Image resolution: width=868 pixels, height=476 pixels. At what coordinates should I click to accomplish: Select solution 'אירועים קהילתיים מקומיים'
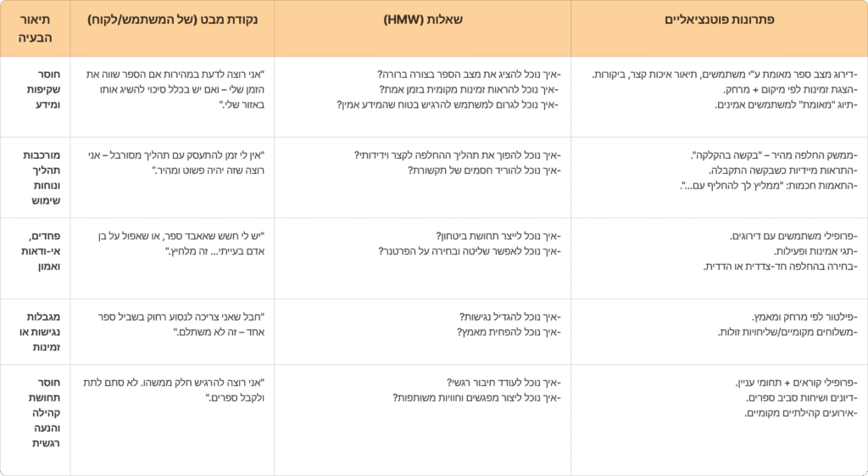tap(800, 413)
